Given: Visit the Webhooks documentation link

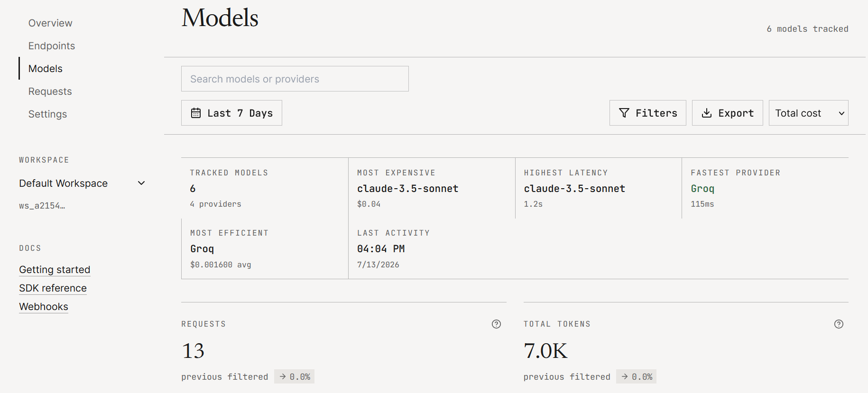Looking at the screenshot, I should (x=44, y=306).
